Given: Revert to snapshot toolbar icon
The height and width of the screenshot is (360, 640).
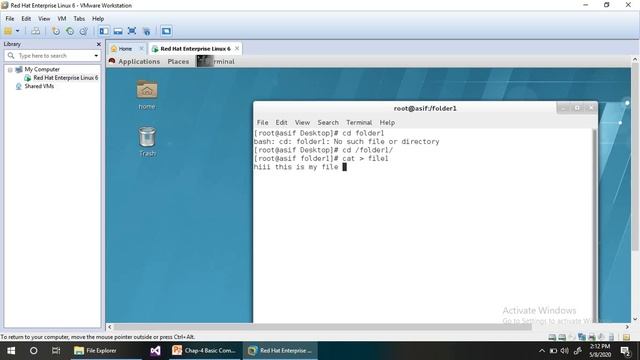Looking at the screenshot, I should (70, 31).
